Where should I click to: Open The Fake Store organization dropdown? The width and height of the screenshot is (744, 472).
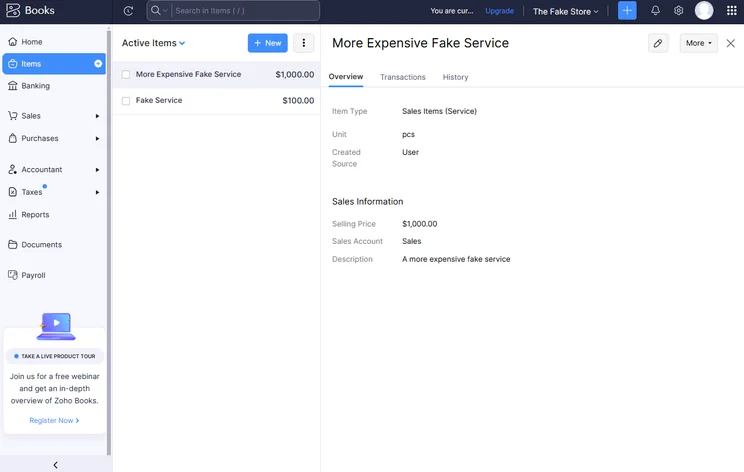click(x=566, y=11)
